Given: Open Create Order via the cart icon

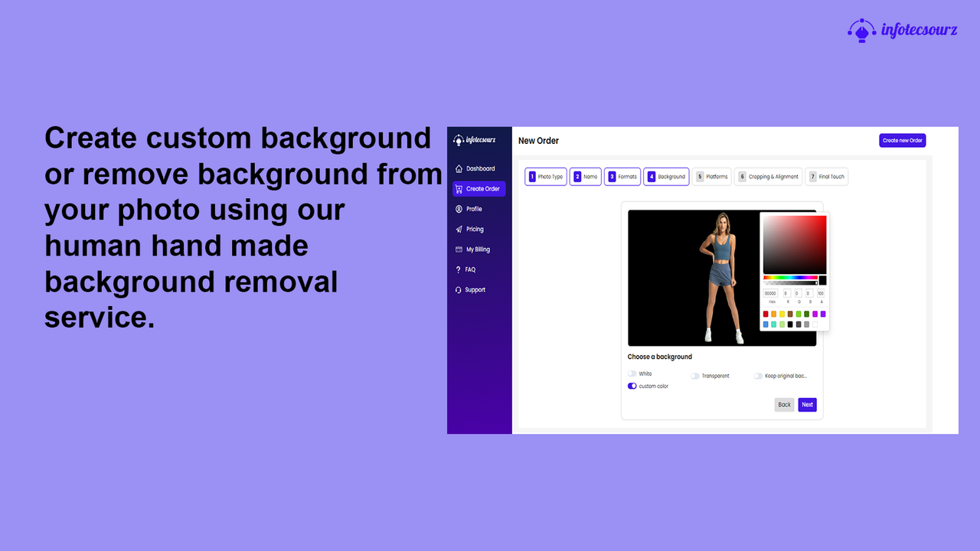Looking at the screenshot, I should click(459, 189).
